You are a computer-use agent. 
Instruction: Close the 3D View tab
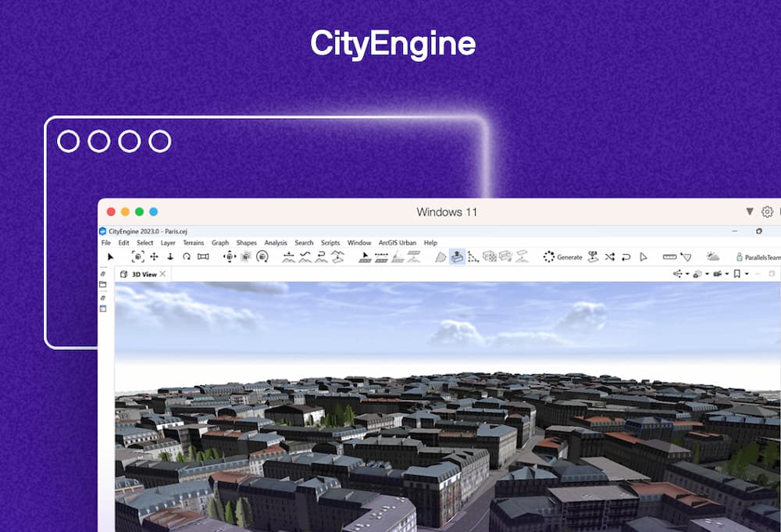(162, 274)
